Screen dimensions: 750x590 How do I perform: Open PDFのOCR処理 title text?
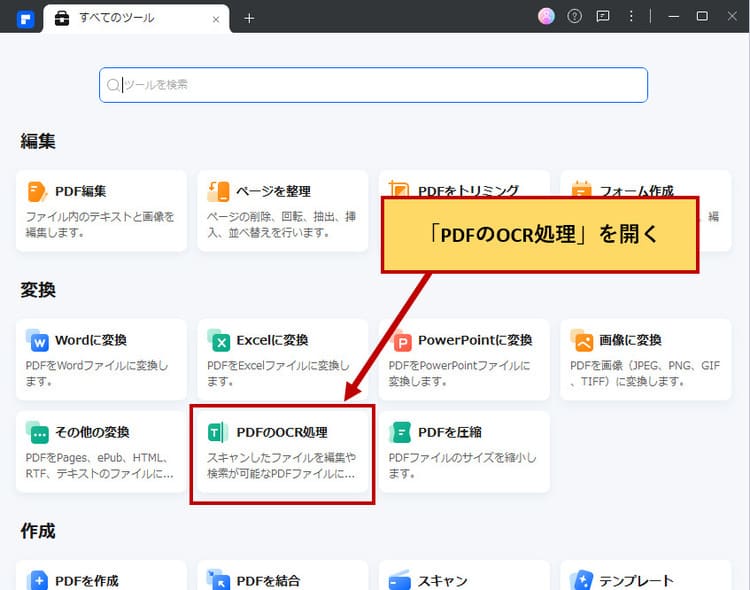coord(282,433)
